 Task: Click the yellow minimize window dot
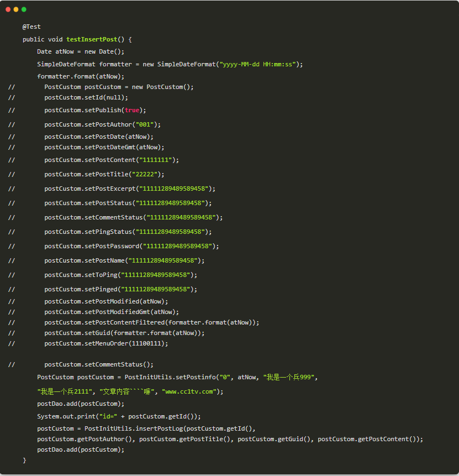coord(16,9)
